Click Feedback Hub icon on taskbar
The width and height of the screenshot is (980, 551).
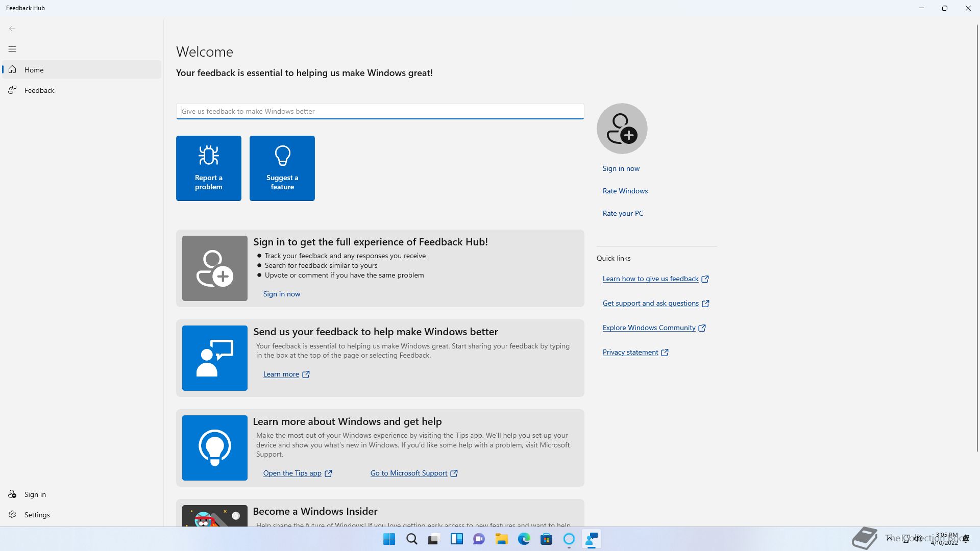(591, 539)
